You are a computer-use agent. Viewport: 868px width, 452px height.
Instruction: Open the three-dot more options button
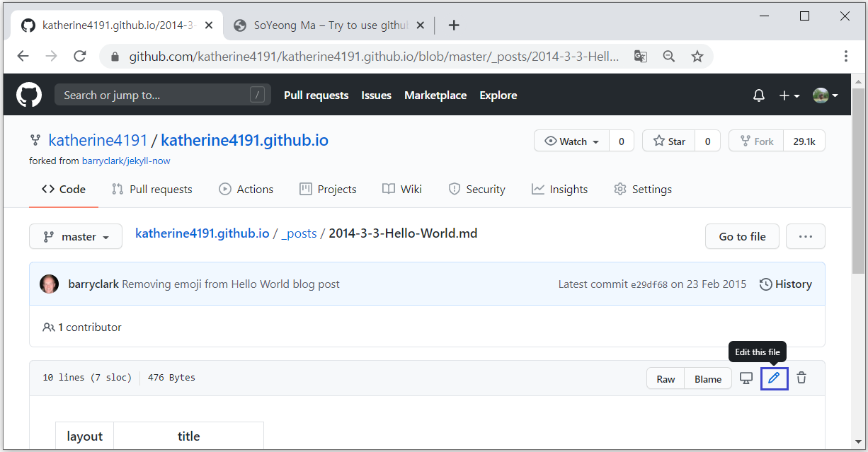coord(806,236)
